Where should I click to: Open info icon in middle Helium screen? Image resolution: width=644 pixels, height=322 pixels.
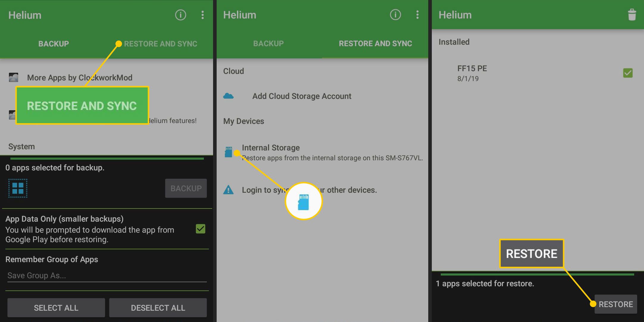(x=395, y=14)
